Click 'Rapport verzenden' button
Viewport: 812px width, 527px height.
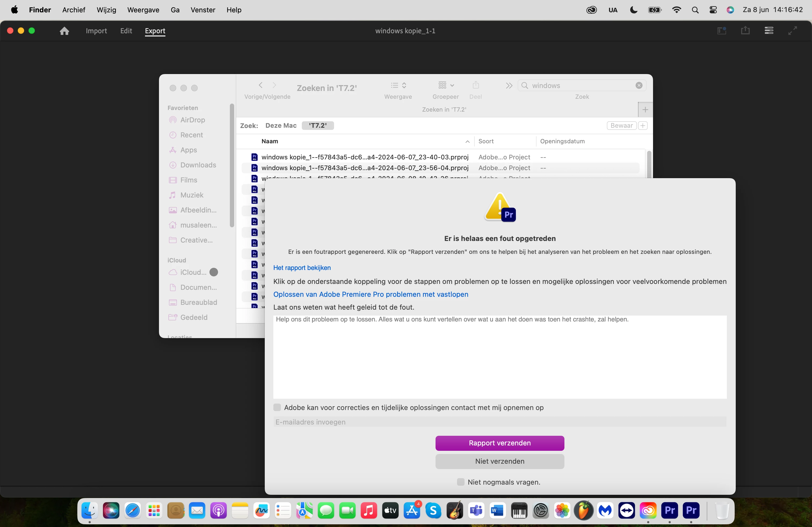tap(499, 443)
